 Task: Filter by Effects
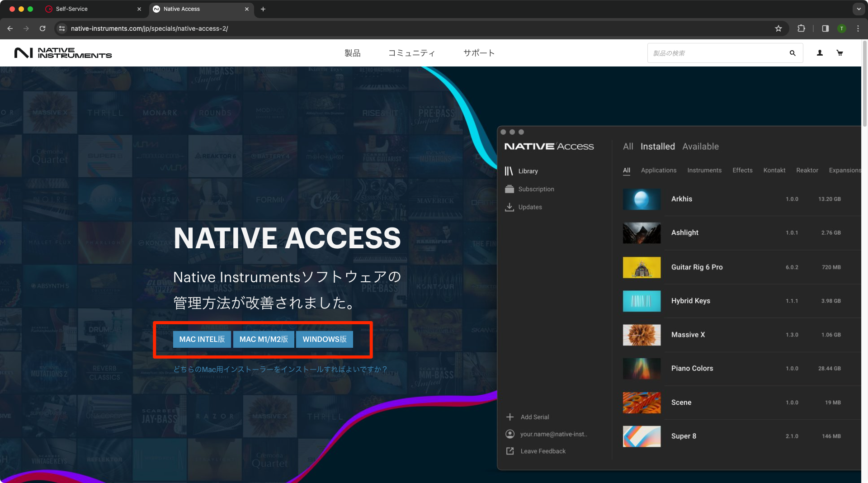[742, 170]
